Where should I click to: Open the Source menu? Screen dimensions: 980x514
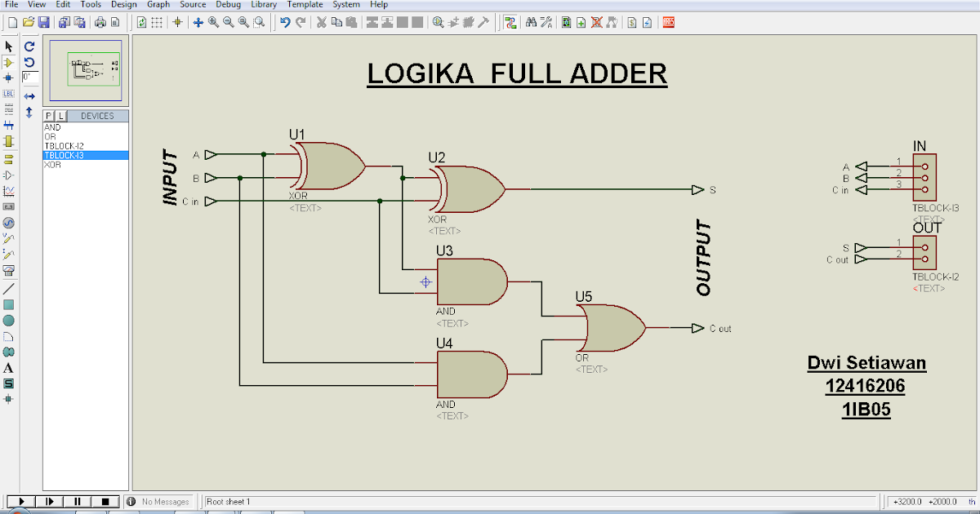click(x=193, y=4)
